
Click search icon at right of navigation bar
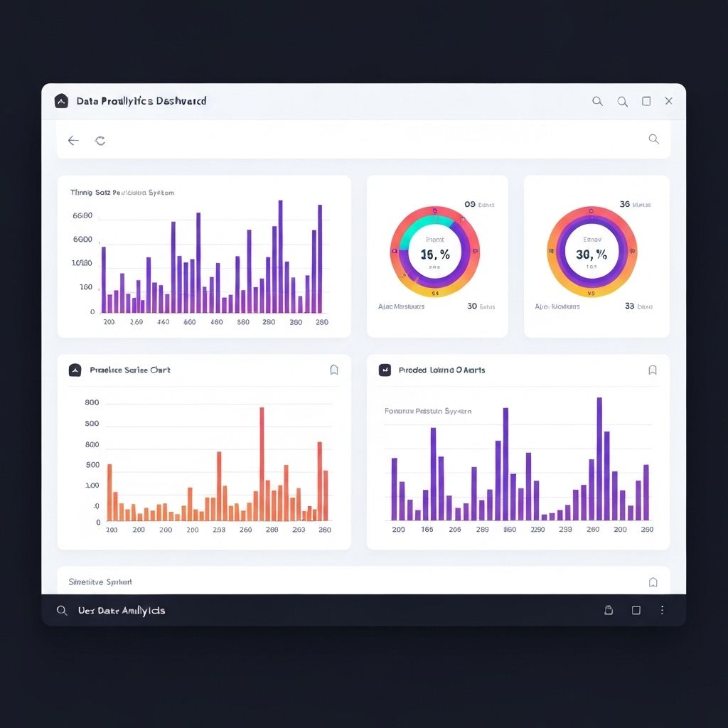pyautogui.click(x=653, y=139)
